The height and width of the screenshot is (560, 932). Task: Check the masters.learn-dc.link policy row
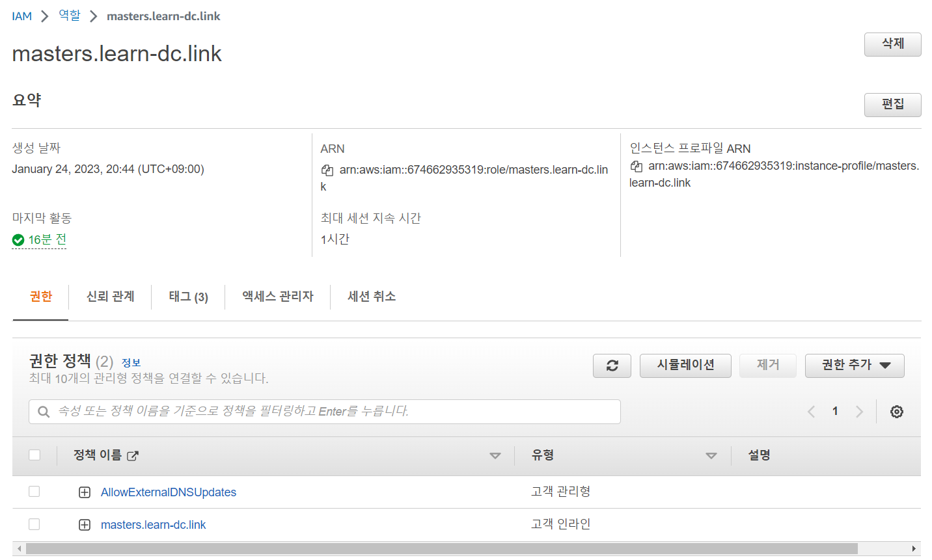pyautogui.click(x=34, y=524)
